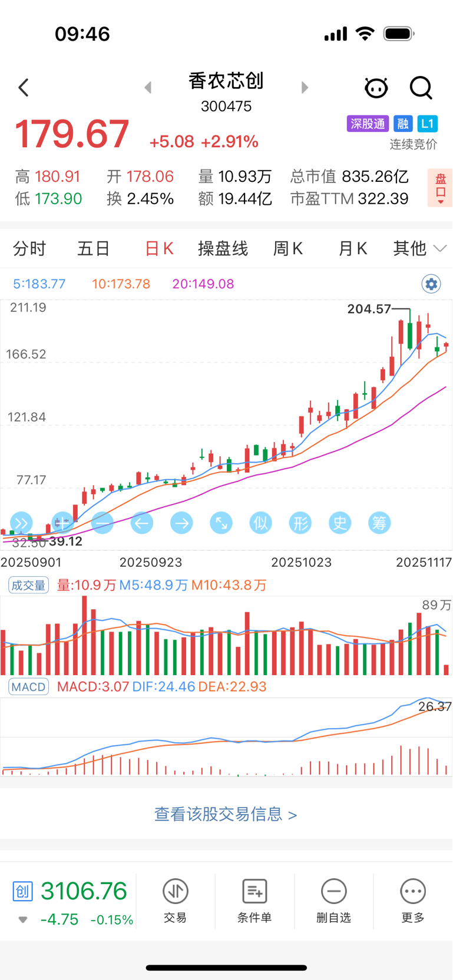The width and height of the screenshot is (453, 980).
Task: Switch to the 分时 tab
Action: click(x=29, y=249)
